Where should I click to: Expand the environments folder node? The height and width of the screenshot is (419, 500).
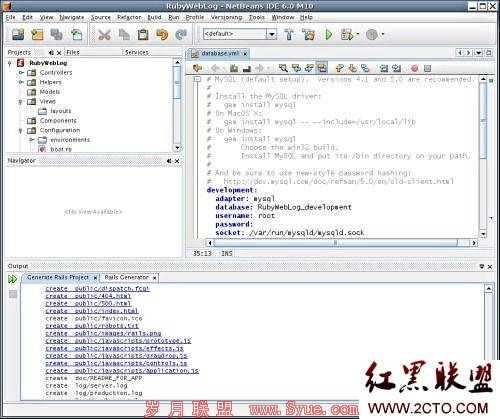[32, 140]
